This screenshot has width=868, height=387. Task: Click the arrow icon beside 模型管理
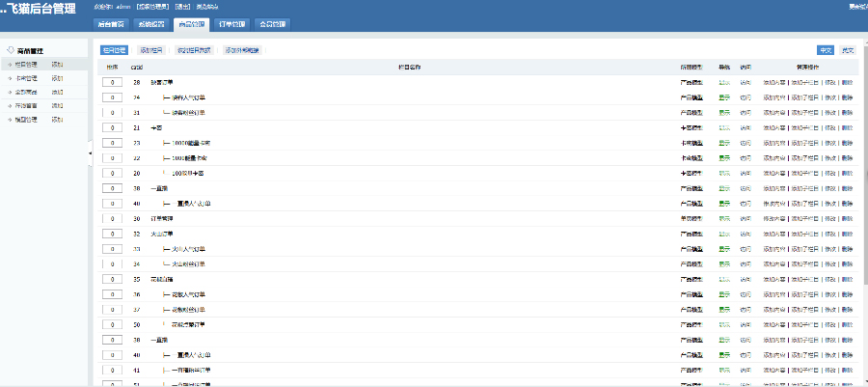pos(10,119)
